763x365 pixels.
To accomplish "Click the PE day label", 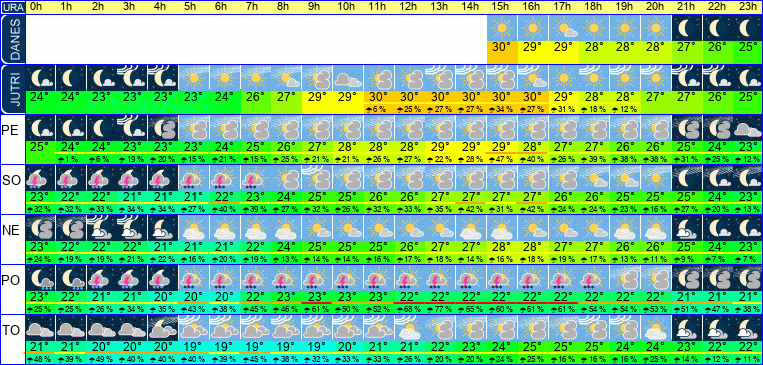I will point(10,130).
